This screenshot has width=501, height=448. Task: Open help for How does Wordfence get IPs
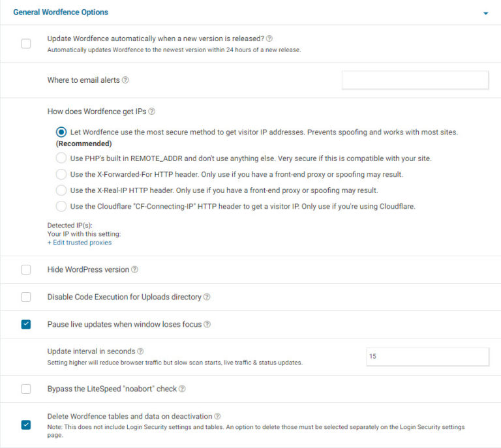click(x=152, y=112)
